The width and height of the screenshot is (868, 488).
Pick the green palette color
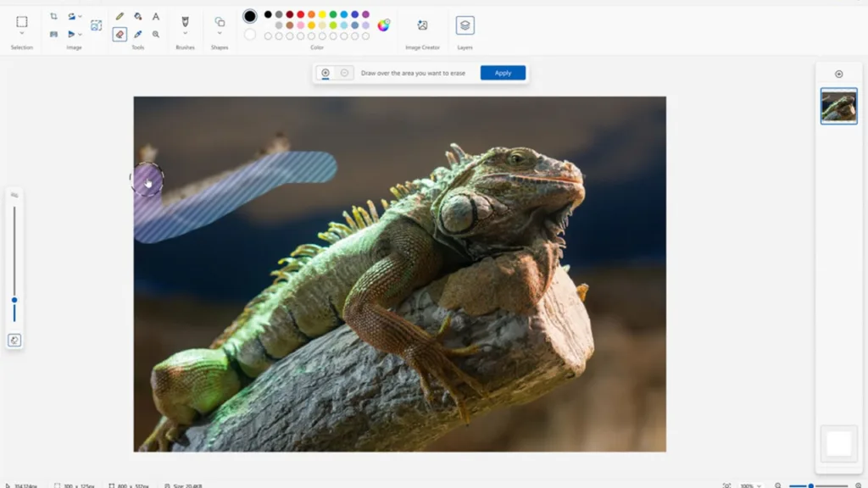333,14
